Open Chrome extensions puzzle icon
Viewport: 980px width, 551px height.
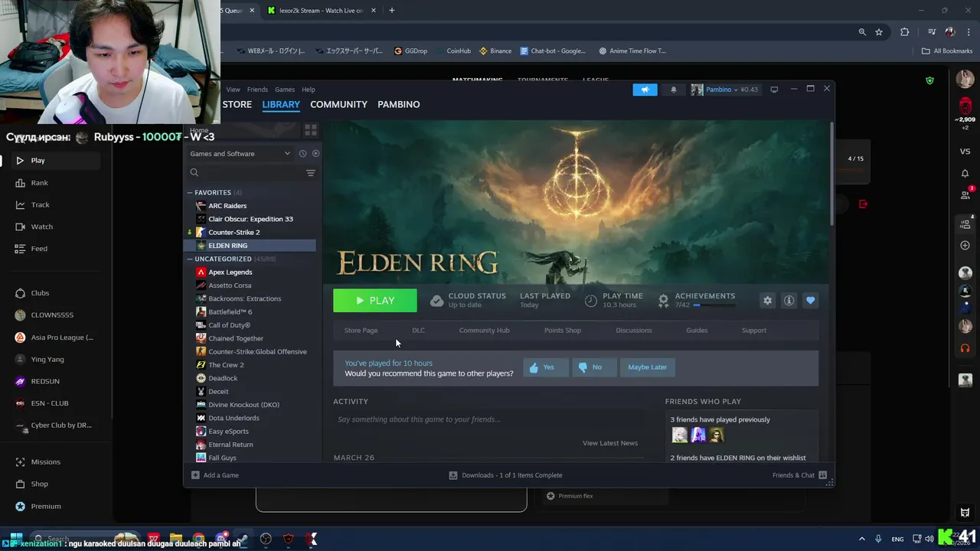pos(905,32)
